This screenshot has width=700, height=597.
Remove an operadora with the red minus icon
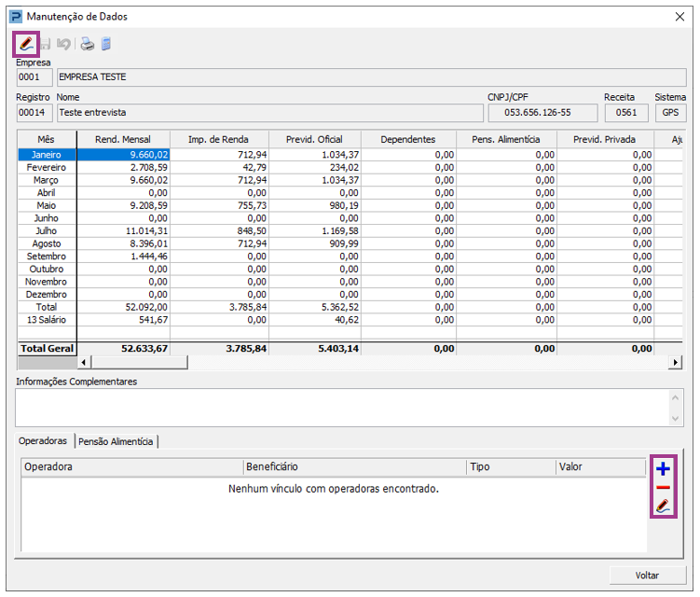pyautogui.click(x=663, y=488)
